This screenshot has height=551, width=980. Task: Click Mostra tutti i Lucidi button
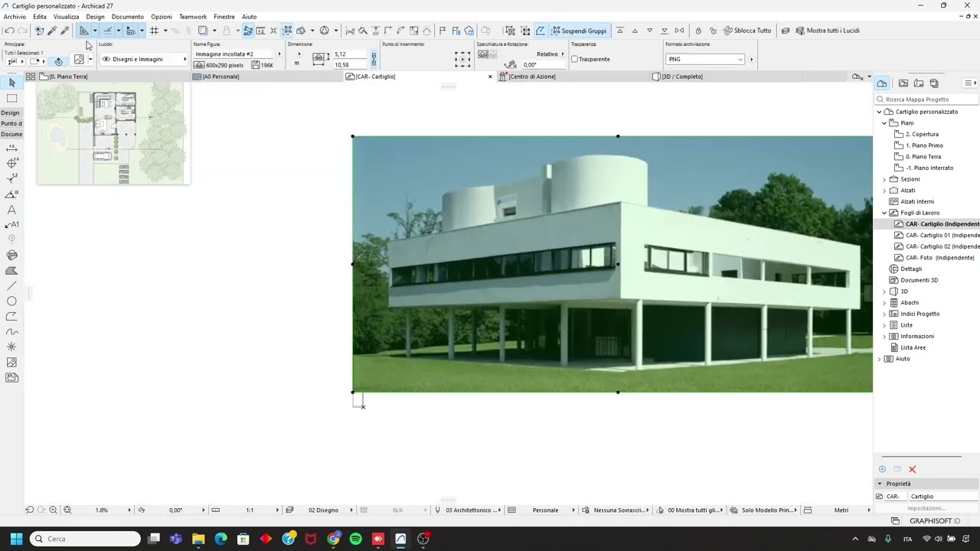tap(826, 31)
